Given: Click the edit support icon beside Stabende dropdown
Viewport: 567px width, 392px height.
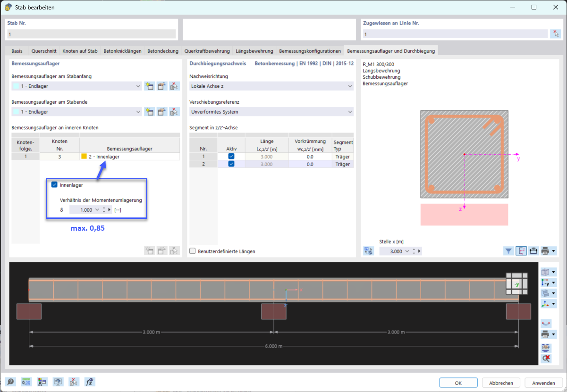Looking at the screenshot, I should (162, 112).
